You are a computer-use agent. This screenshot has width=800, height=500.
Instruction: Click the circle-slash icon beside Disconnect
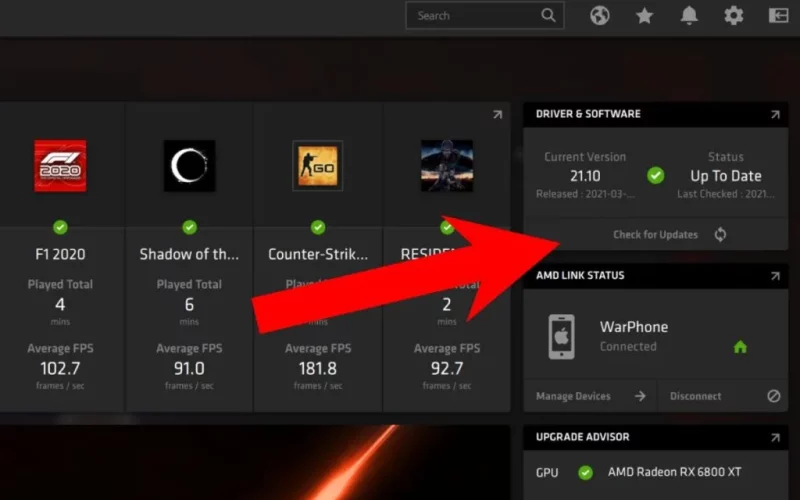click(x=773, y=396)
